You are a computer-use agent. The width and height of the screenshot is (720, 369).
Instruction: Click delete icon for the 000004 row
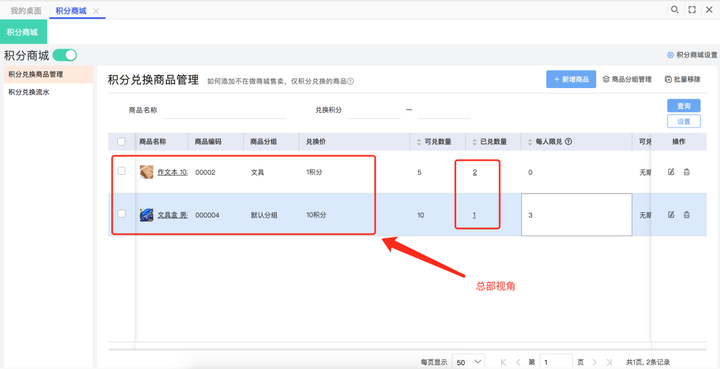pyautogui.click(x=686, y=214)
